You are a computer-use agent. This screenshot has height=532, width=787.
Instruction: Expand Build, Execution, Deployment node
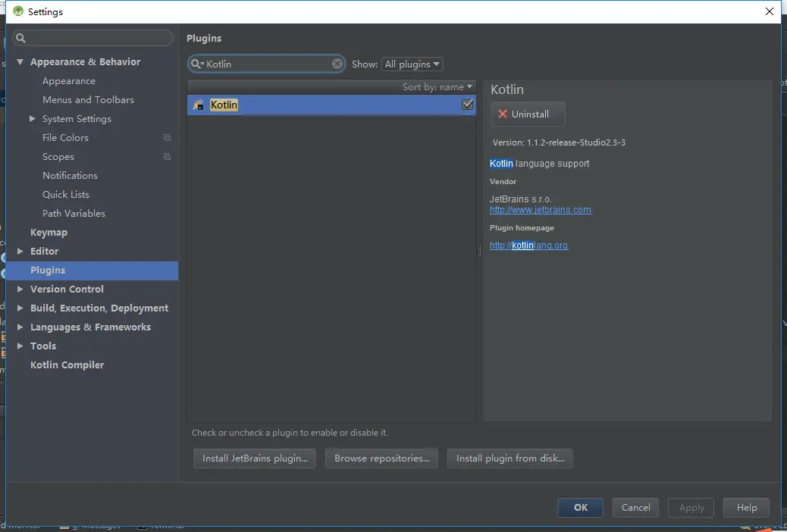tap(20, 308)
